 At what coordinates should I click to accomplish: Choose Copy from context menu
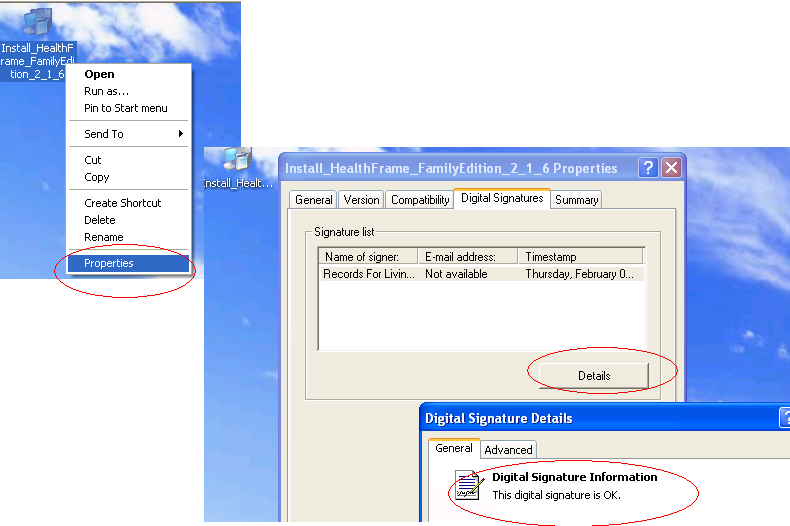point(128,177)
